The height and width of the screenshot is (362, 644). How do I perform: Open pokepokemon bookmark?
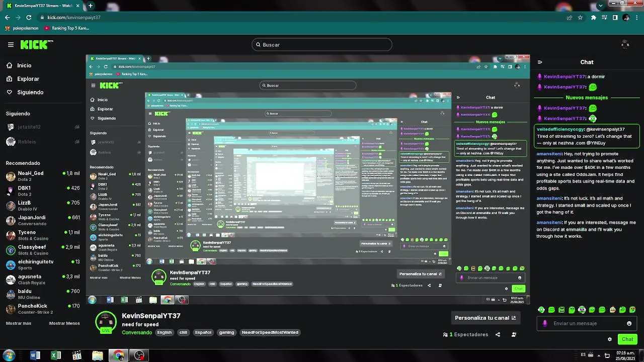pos(22,28)
